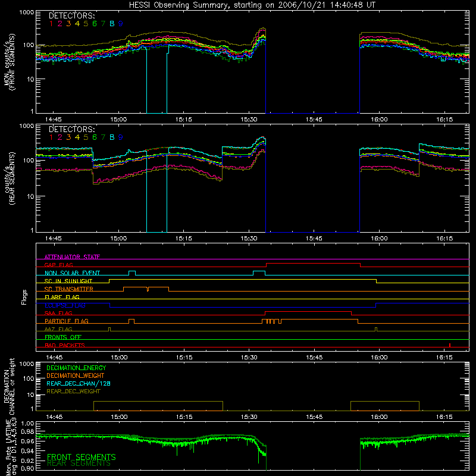Screen dimensions: 476x476
Task: Click the 0.98 value on livetime axis
Action: [x=28, y=431]
